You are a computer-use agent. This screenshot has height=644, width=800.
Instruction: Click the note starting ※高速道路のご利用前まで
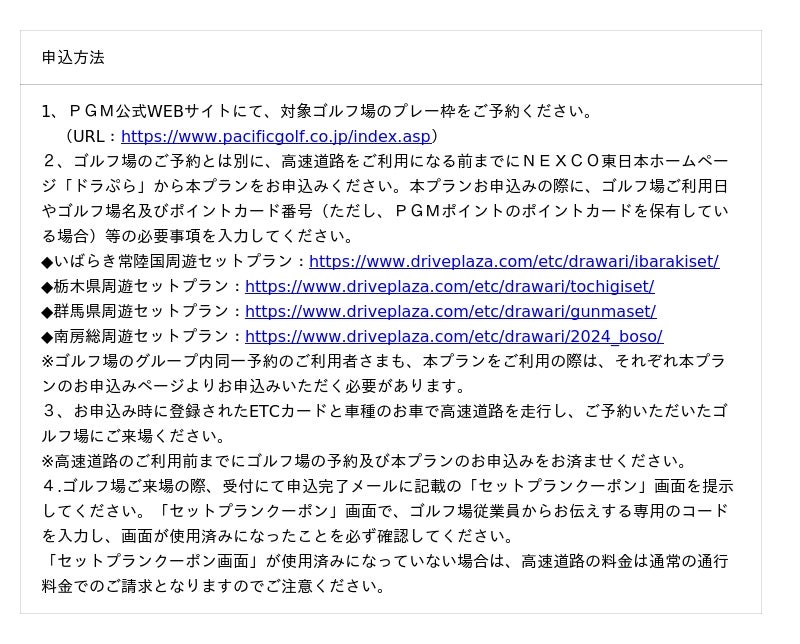(365, 462)
